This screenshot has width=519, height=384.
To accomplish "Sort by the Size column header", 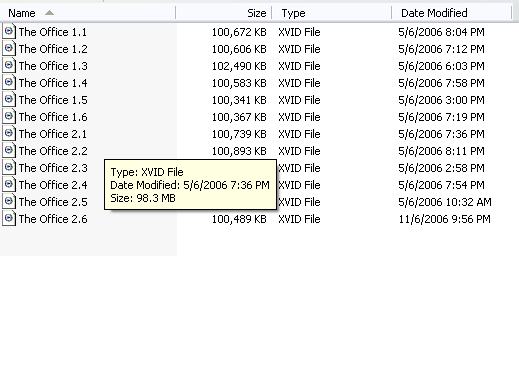I will click(224, 13).
